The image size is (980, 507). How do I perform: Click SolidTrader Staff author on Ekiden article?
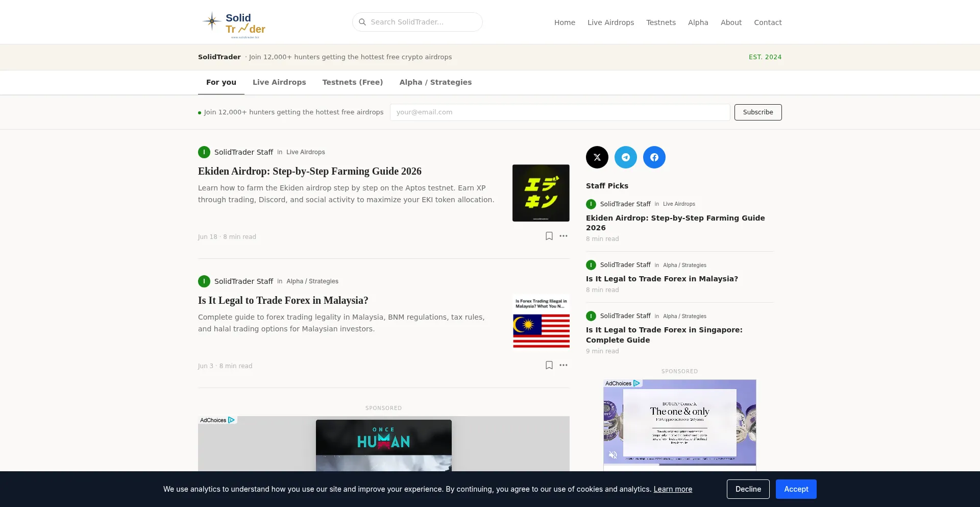243,152
